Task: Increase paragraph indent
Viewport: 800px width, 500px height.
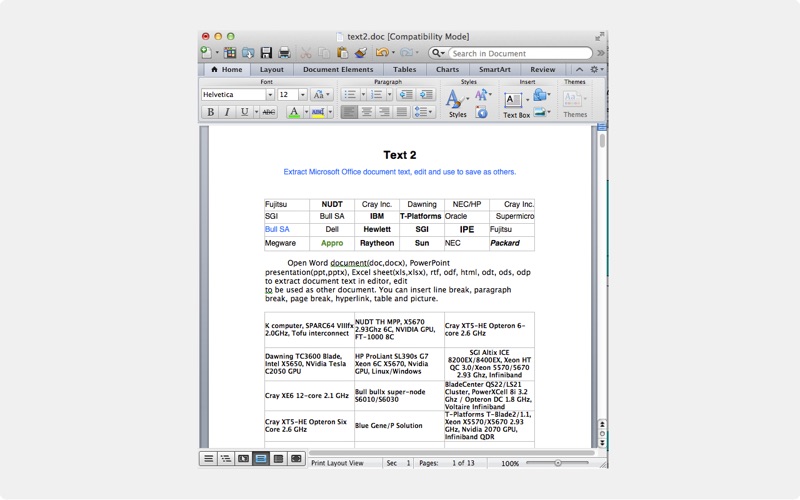Action: coord(426,94)
